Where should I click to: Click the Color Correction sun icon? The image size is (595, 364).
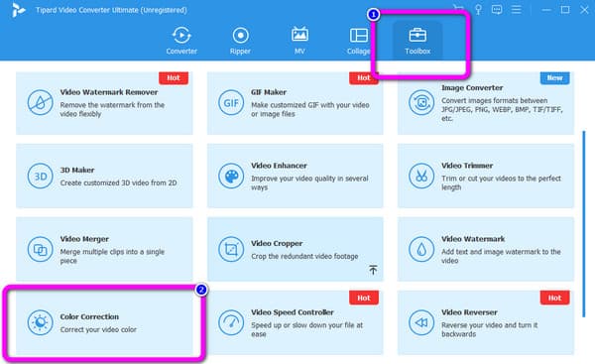tap(40, 322)
